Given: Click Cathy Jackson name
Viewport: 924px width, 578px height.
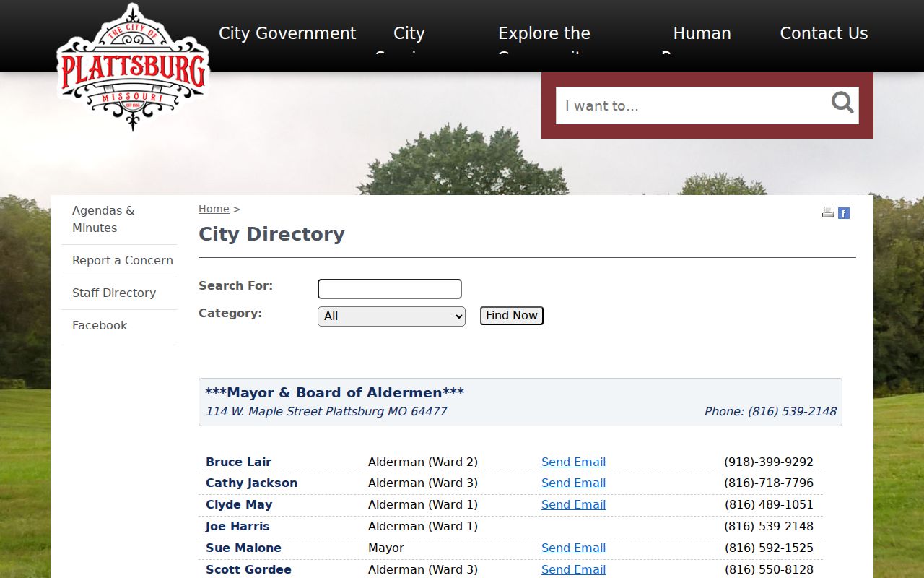Looking at the screenshot, I should click(251, 483).
